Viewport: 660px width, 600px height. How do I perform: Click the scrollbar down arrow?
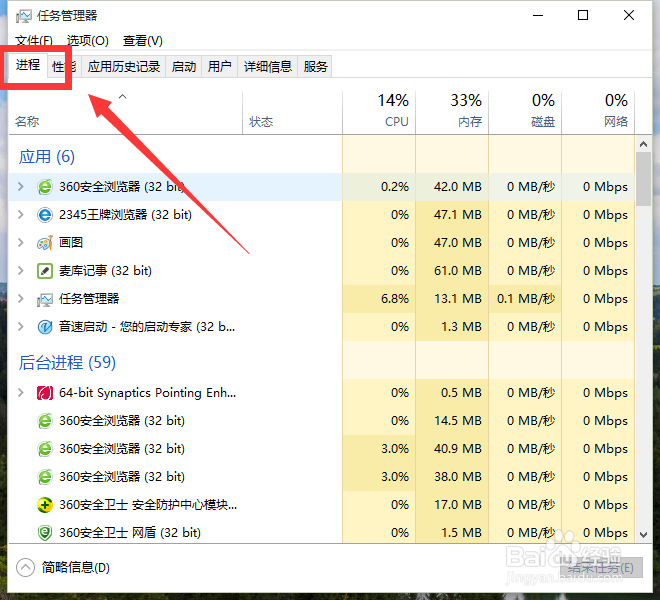[x=643, y=535]
